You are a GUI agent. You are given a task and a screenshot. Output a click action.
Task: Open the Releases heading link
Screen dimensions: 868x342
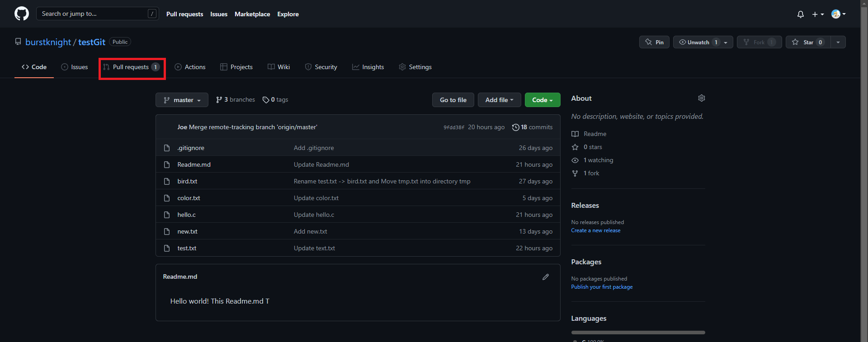(x=585, y=205)
